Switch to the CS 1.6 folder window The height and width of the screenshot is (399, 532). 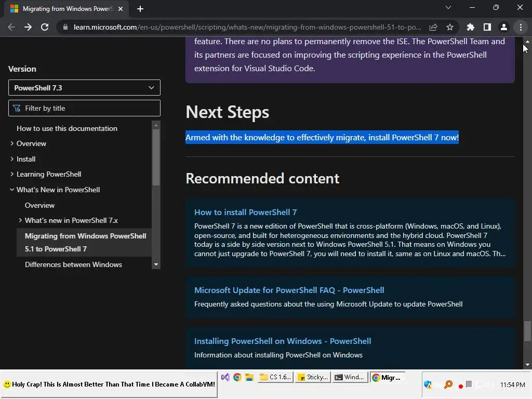click(x=275, y=377)
